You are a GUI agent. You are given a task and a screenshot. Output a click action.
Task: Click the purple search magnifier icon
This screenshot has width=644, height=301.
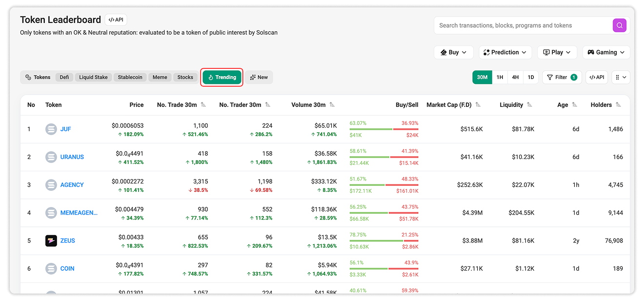tap(620, 25)
